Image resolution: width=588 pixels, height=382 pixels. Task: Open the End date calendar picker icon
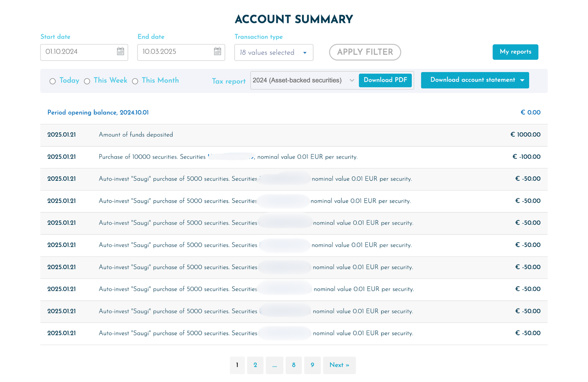(218, 51)
